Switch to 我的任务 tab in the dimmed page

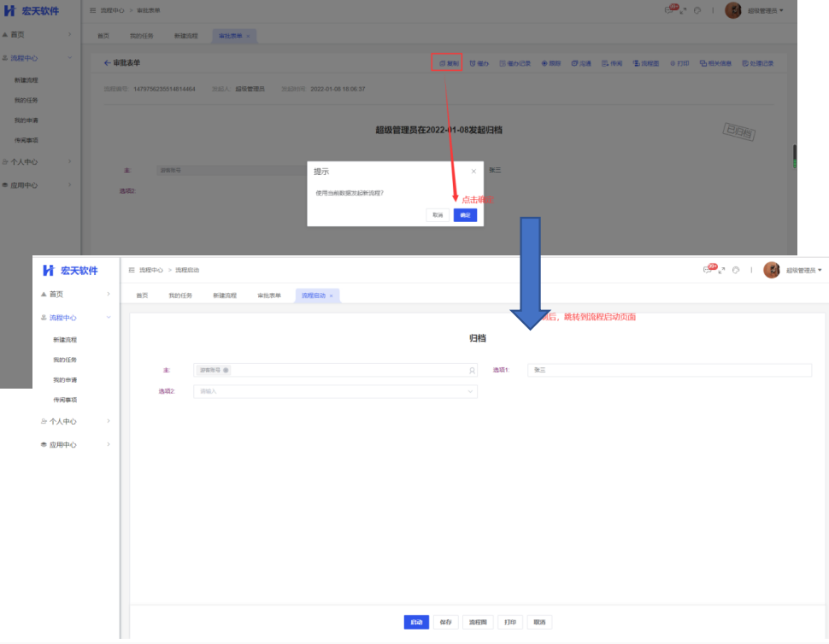coord(142,36)
